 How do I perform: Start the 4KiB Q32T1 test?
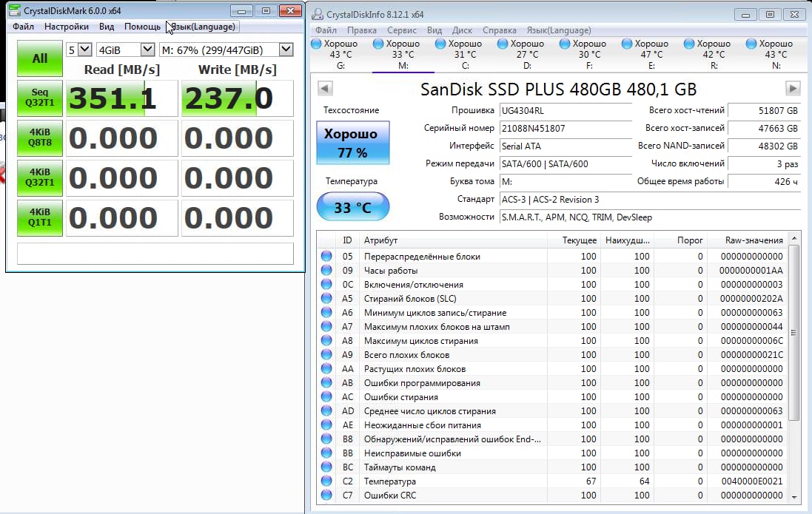[40, 177]
